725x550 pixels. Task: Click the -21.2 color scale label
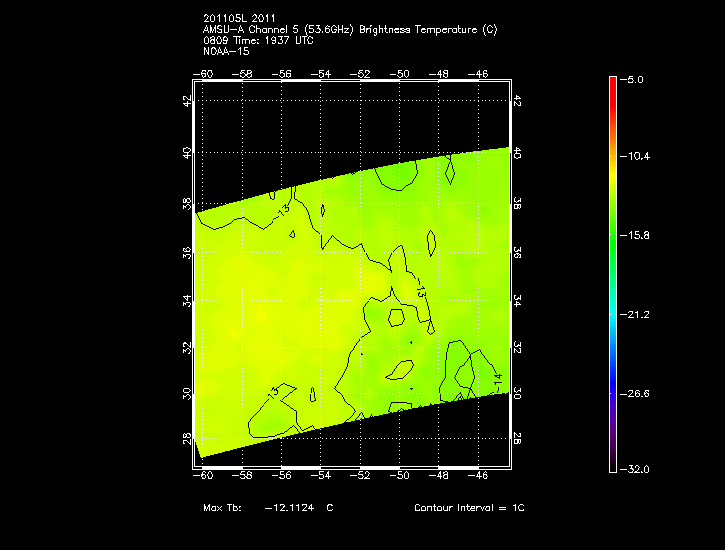point(637,314)
